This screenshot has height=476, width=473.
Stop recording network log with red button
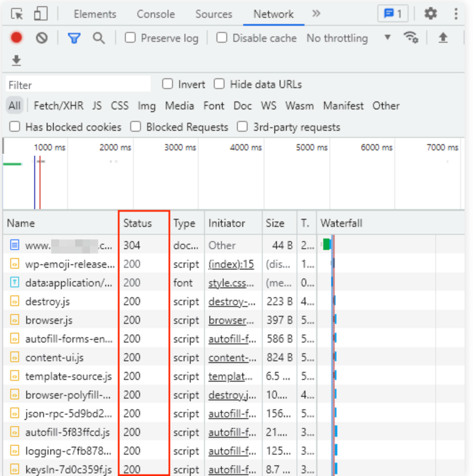point(16,38)
